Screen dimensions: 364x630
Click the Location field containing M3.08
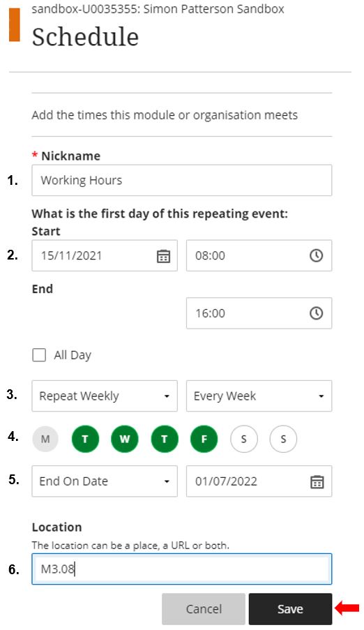pos(182,569)
